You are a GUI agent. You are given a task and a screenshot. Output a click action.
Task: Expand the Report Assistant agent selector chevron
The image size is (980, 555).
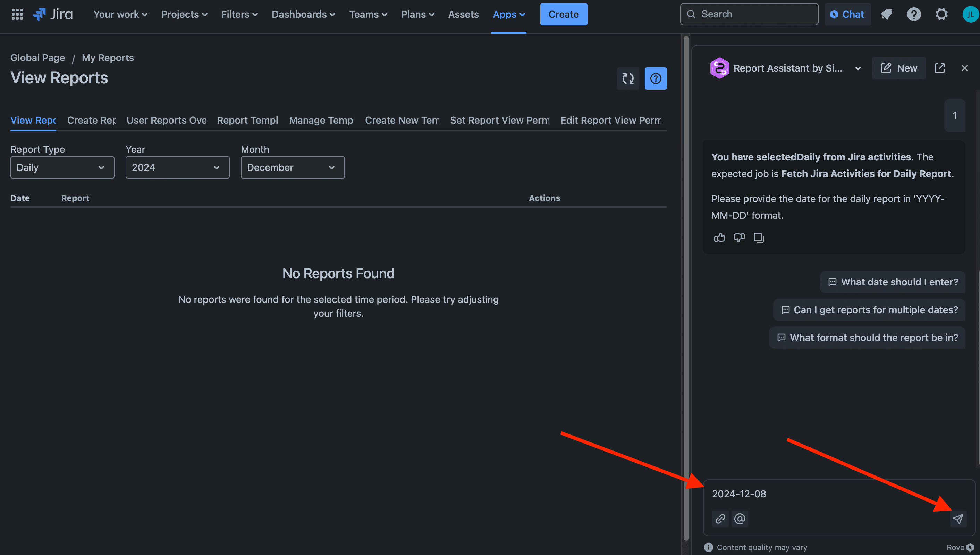coord(858,68)
